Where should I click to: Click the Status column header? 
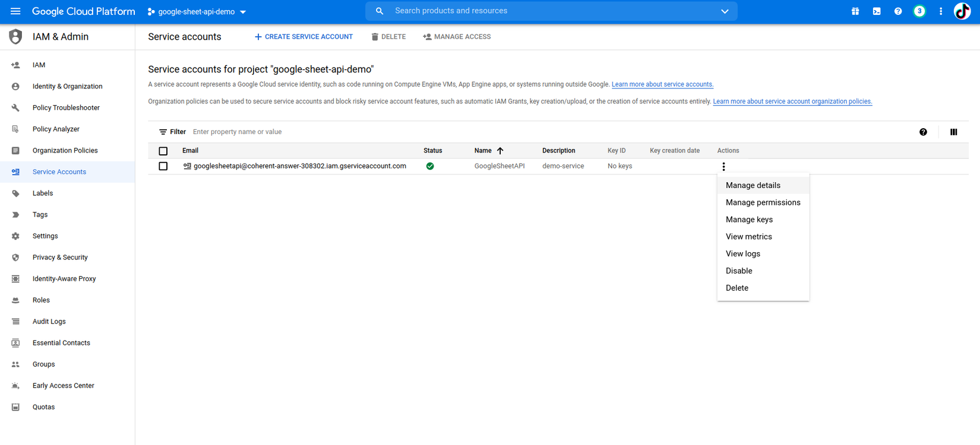pos(432,151)
